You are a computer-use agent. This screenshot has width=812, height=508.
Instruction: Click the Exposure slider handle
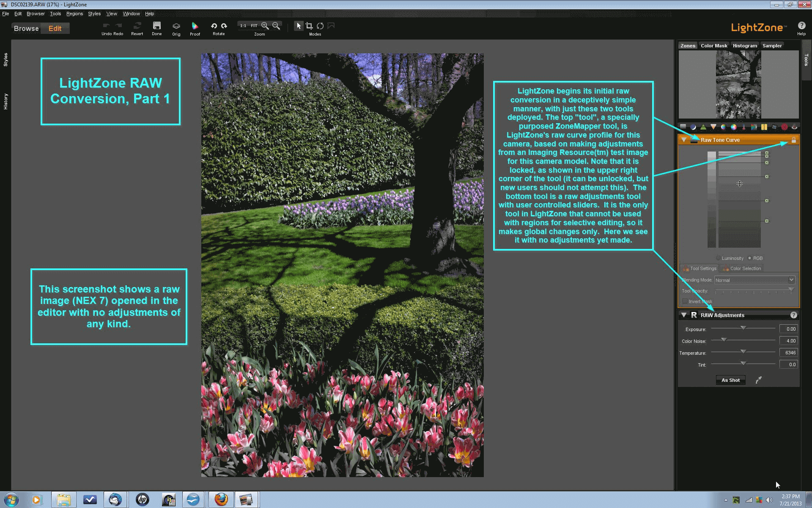tap(743, 328)
